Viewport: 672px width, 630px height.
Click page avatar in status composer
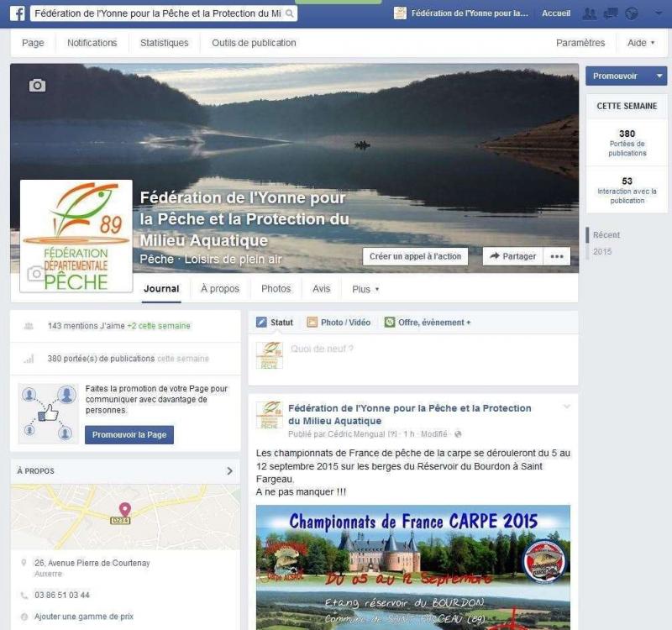click(269, 355)
